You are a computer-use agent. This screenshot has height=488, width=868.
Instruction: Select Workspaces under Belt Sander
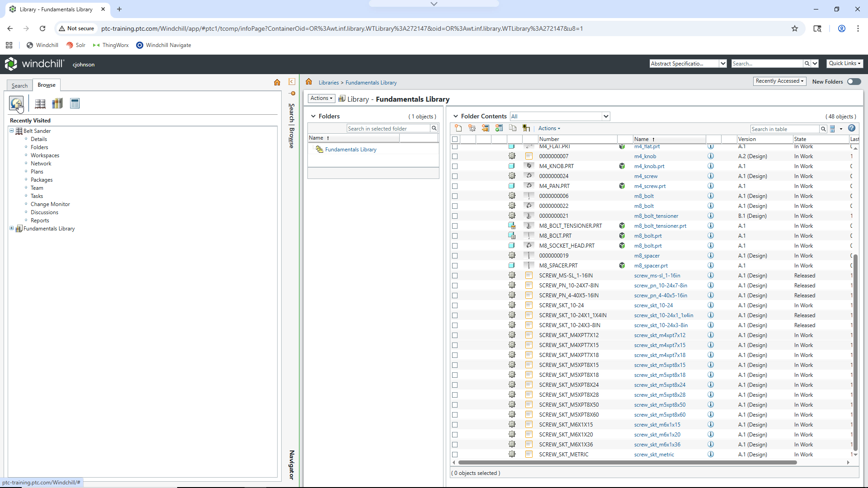45,155
